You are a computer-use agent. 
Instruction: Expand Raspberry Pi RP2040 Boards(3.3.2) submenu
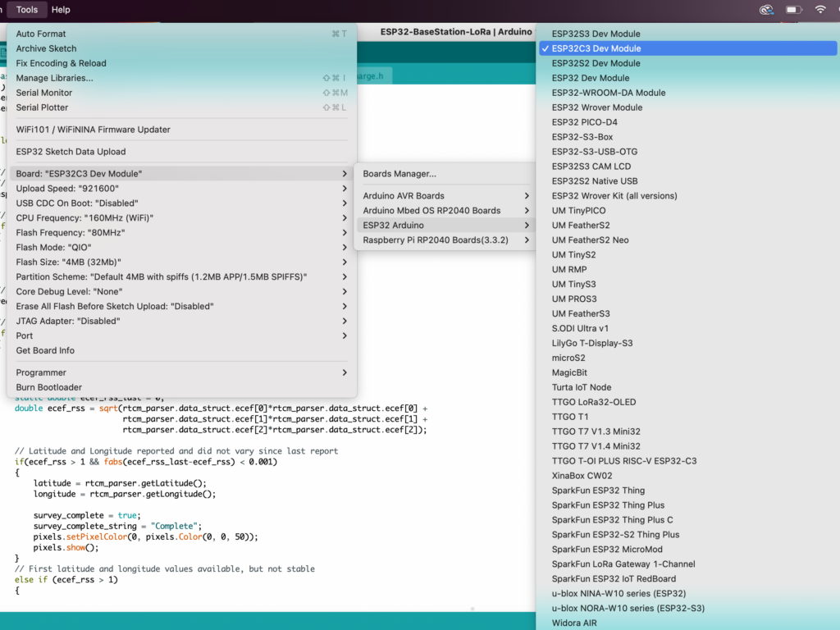[x=445, y=240]
